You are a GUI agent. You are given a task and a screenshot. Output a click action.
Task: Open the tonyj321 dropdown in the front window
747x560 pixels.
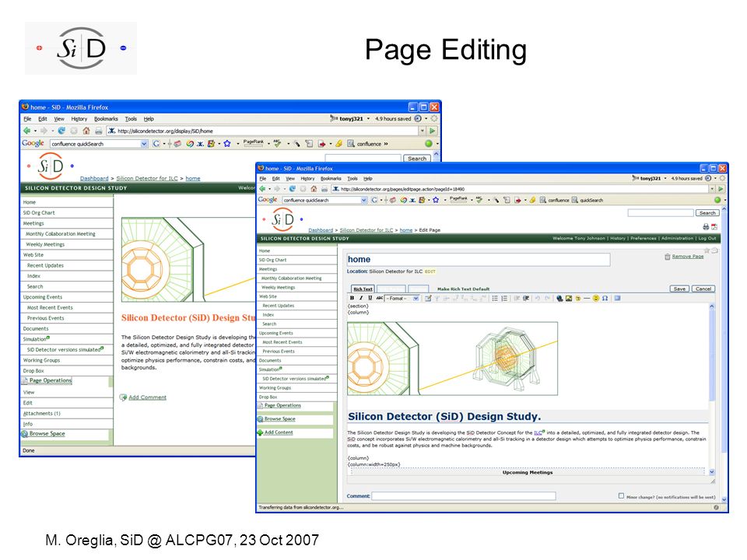click(x=665, y=179)
